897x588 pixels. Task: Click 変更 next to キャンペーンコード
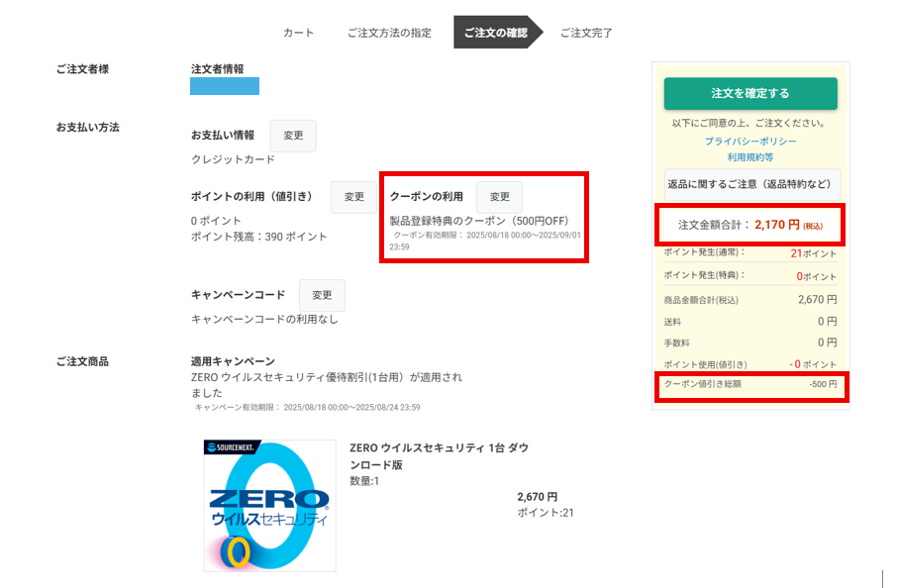point(322,295)
